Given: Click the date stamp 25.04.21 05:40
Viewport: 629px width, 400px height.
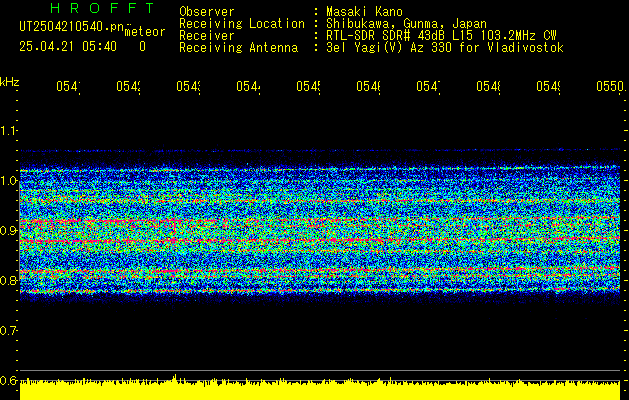Looking at the screenshot, I should pyautogui.click(x=68, y=47).
